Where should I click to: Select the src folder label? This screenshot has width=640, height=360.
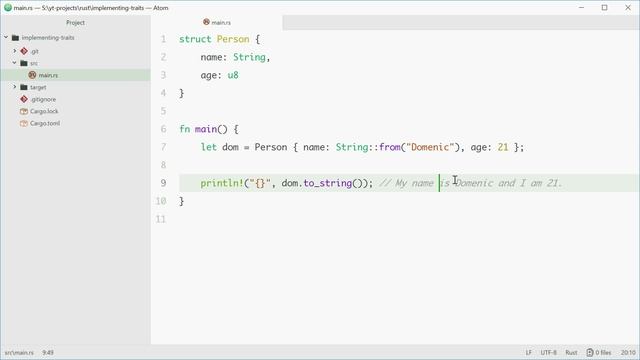pyautogui.click(x=34, y=63)
